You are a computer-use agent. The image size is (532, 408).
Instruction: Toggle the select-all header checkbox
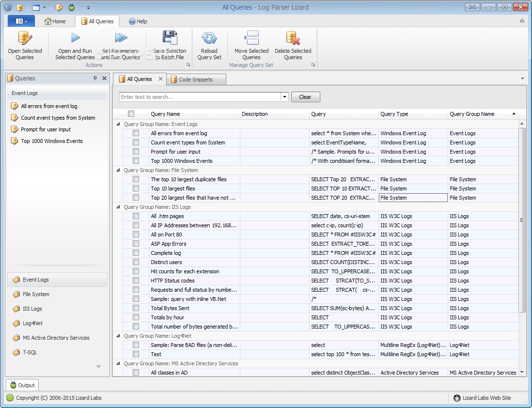(x=131, y=114)
